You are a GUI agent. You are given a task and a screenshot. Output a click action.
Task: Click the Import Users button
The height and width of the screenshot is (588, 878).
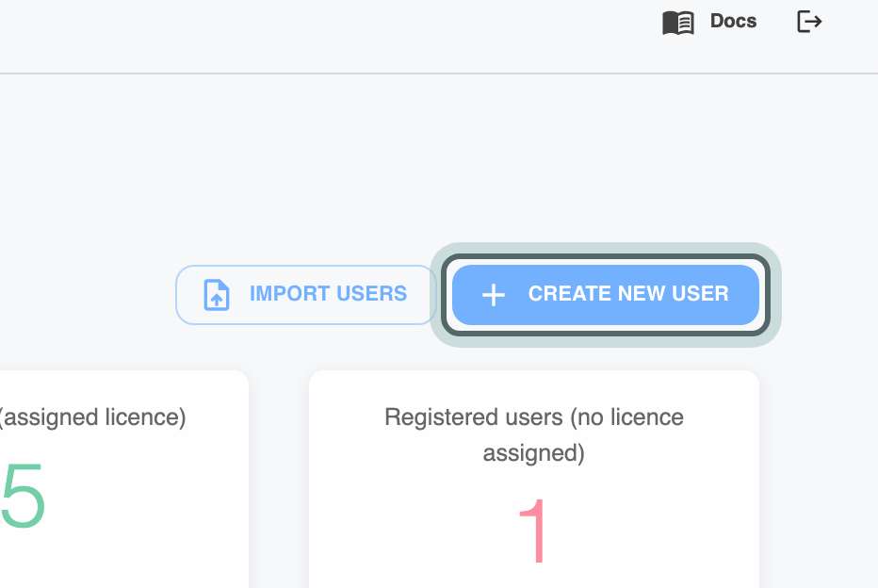306,295
